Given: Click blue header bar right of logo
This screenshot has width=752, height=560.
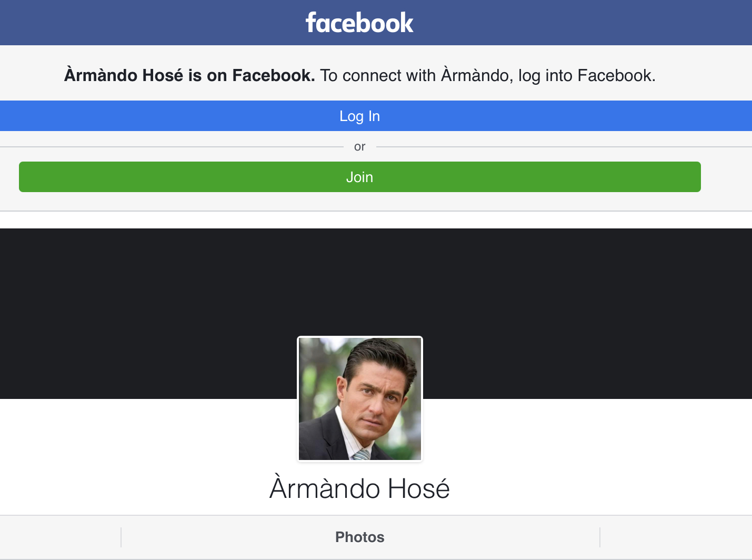Looking at the screenshot, I should (579, 23).
